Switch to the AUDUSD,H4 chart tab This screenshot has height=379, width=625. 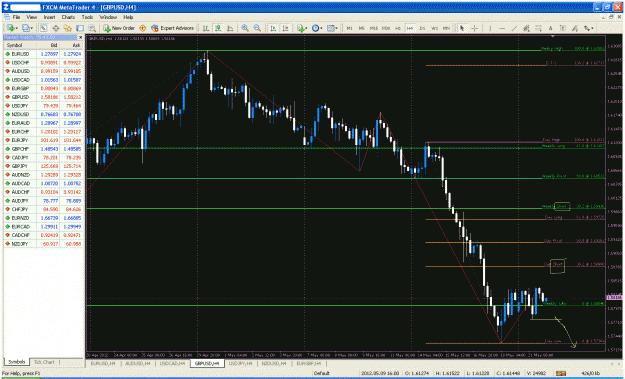pyautogui.click(x=138, y=363)
